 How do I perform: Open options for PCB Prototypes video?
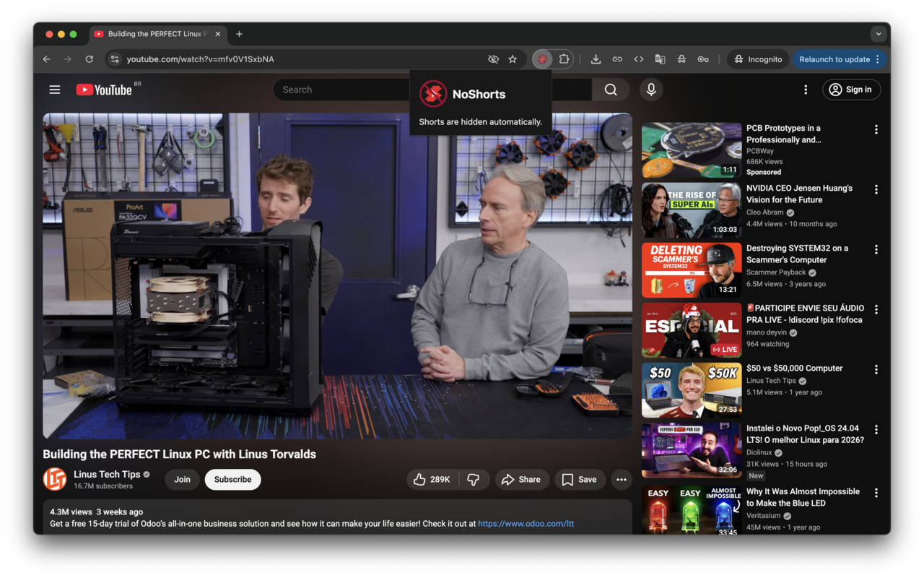876,129
